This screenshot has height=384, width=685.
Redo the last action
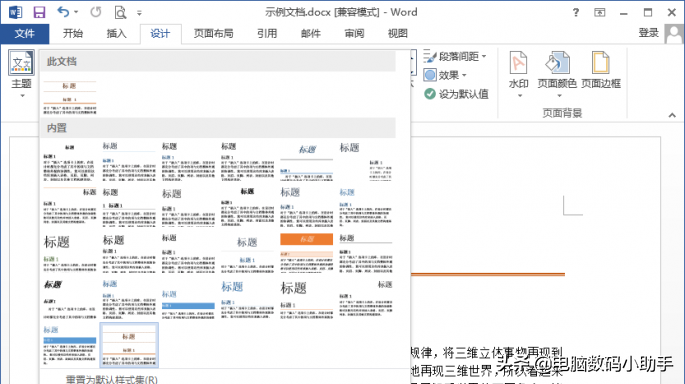tap(96, 12)
